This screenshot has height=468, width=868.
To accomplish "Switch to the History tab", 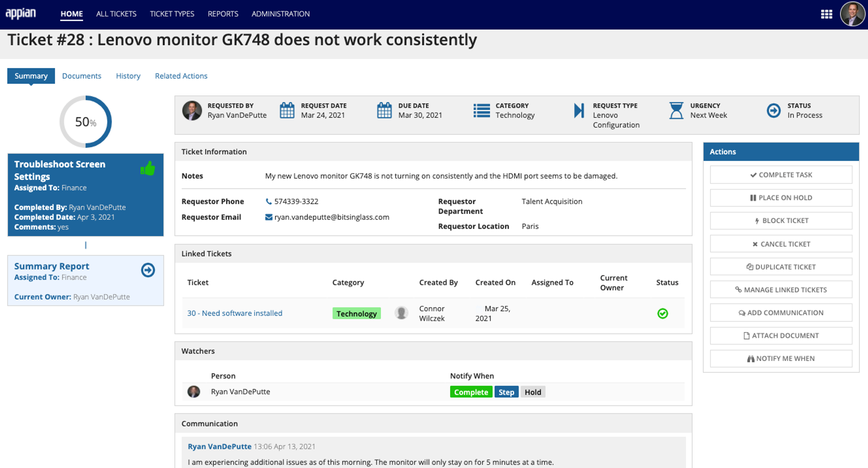I will 128,76.
